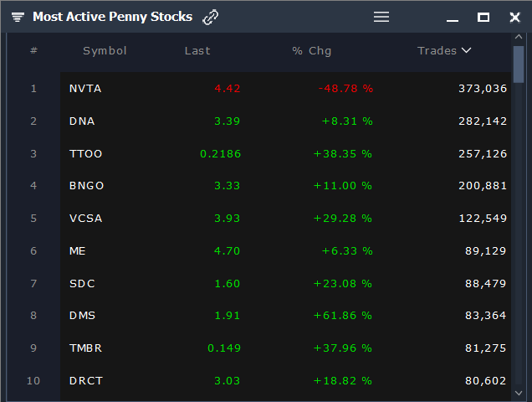Select the VCSA symbol

pos(85,218)
